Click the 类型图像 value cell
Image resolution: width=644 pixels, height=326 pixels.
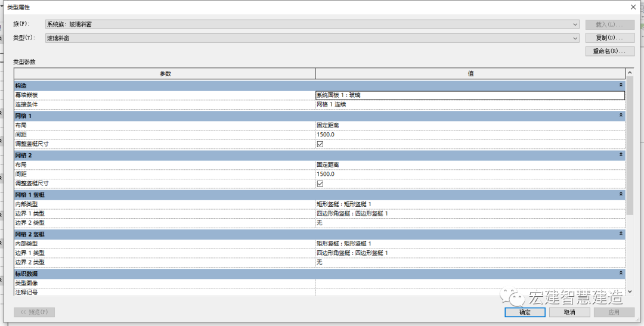[x=470, y=283]
